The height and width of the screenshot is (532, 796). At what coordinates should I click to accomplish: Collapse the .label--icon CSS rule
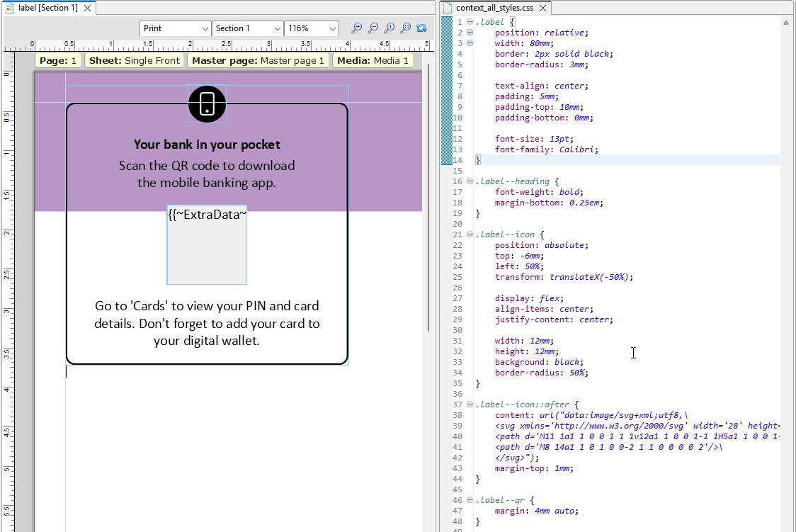470,234
